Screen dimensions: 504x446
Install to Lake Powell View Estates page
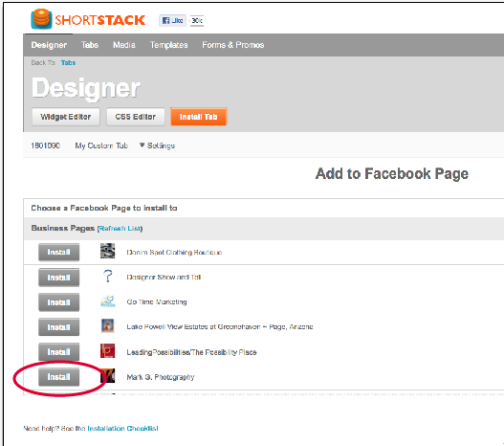(59, 327)
